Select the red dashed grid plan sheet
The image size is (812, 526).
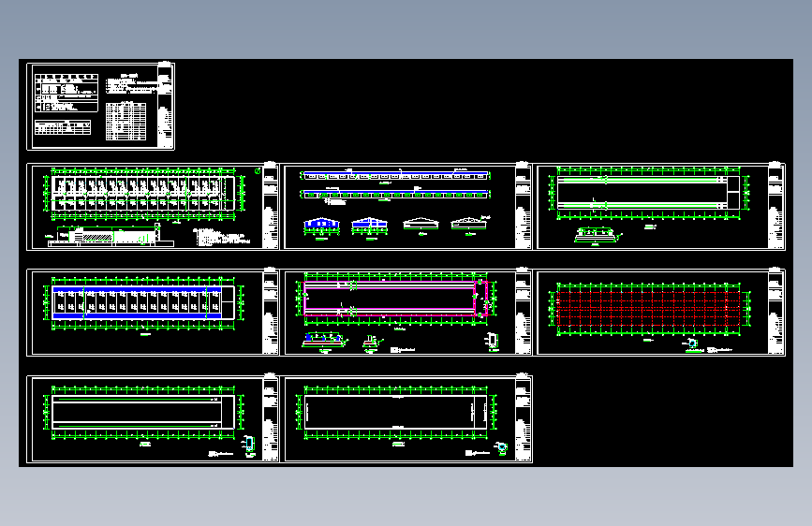(659, 313)
